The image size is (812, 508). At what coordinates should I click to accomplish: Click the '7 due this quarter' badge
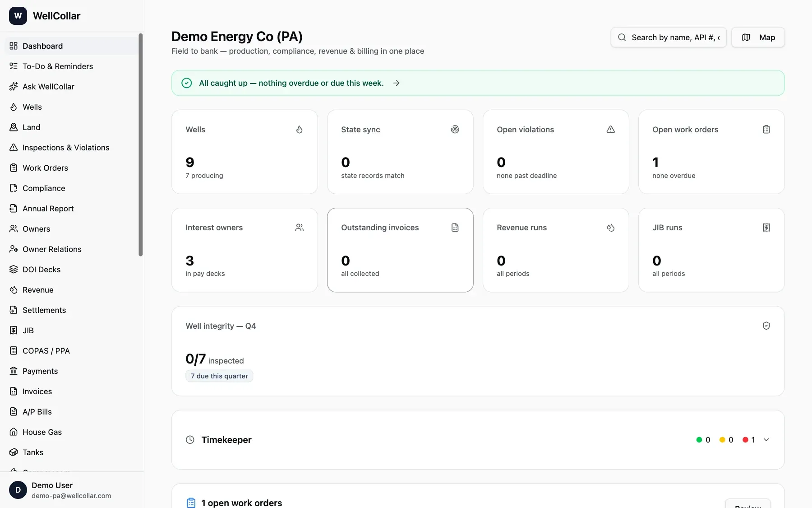point(219,376)
